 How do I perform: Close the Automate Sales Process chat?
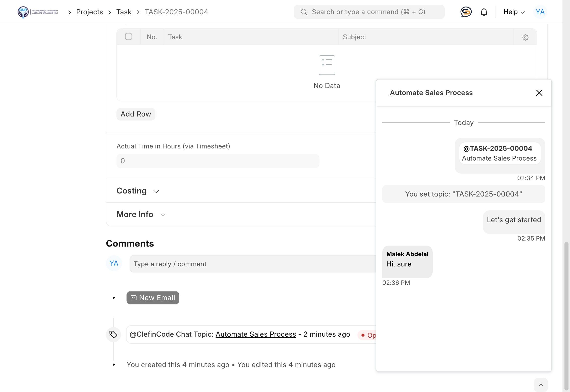click(x=539, y=93)
